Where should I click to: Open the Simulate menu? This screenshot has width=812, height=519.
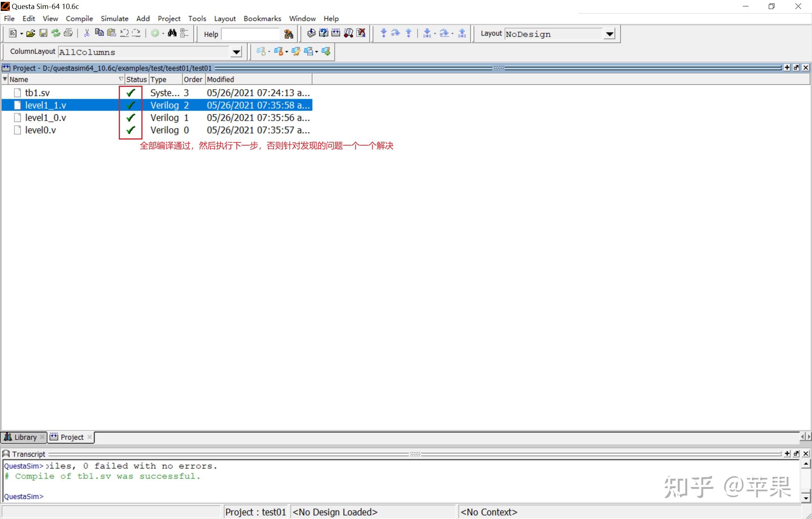click(x=114, y=18)
